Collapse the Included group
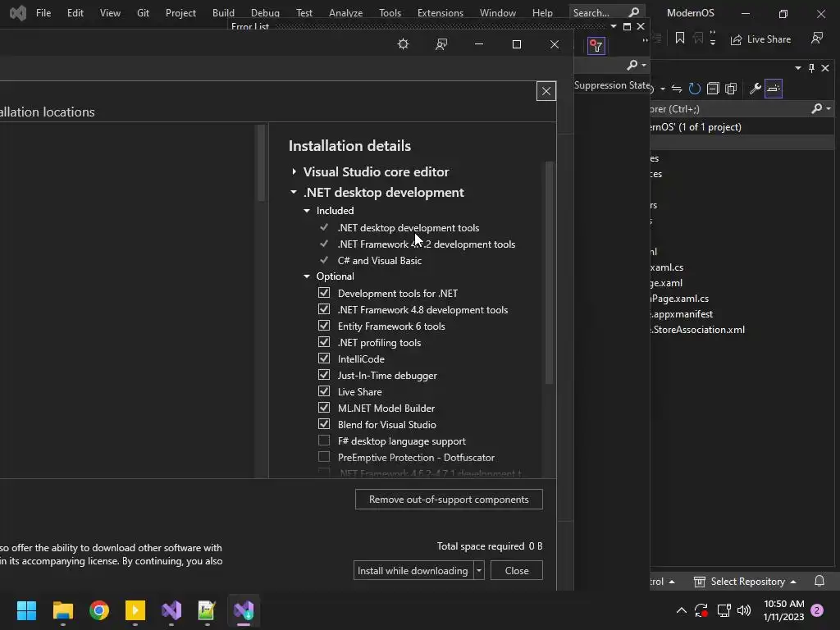Viewport: 840px width, 630px height. click(307, 211)
